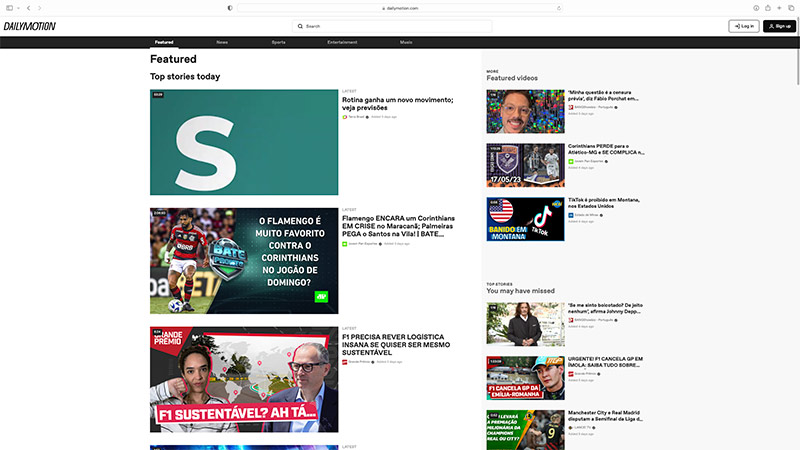Toggle the Safari sidebar icon
800x450 pixels.
coord(9,8)
